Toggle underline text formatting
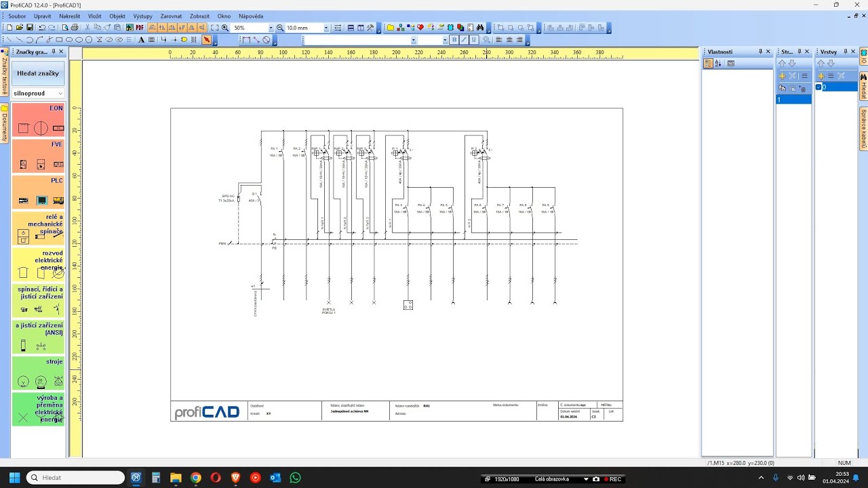This screenshot has height=488, width=868. (x=473, y=39)
